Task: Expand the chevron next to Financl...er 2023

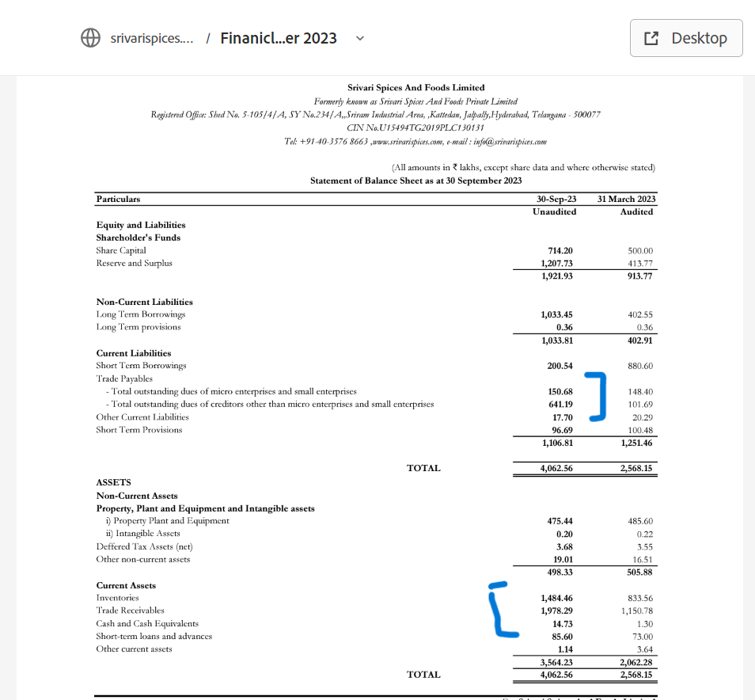Action: tap(360, 38)
